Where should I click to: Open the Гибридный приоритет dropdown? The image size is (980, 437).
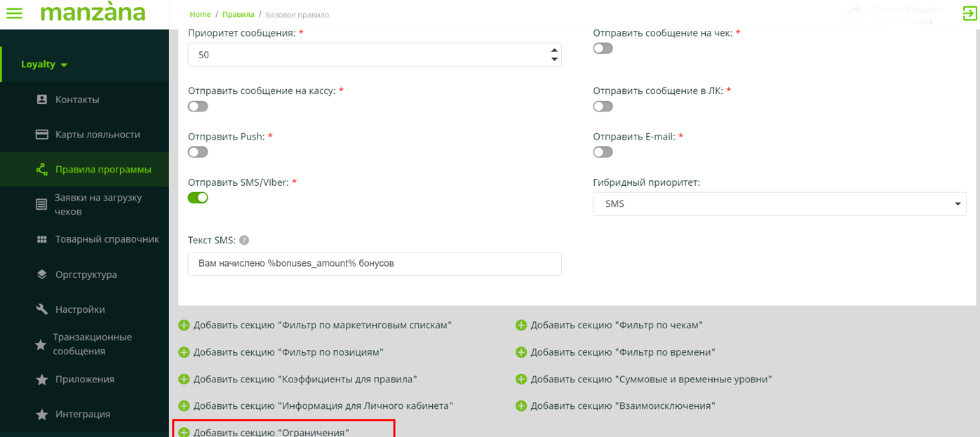pos(779,204)
